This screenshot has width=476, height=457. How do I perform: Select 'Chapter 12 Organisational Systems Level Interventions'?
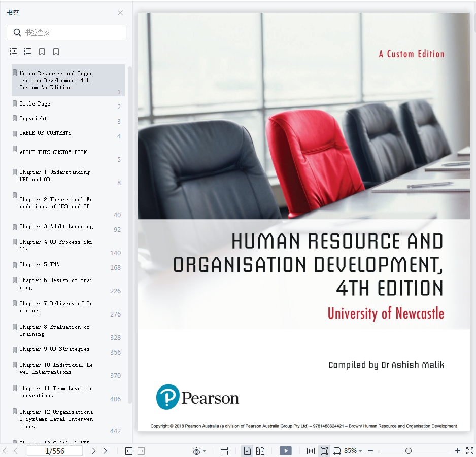point(68,419)
